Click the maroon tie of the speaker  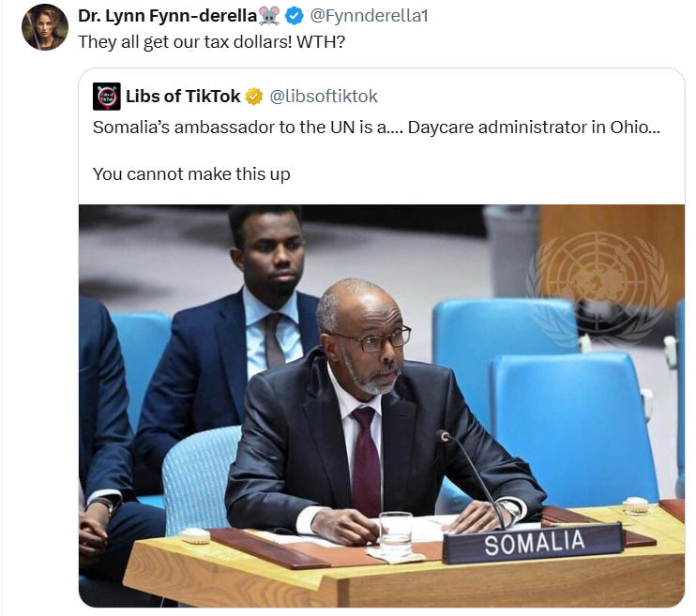[366, 461]
